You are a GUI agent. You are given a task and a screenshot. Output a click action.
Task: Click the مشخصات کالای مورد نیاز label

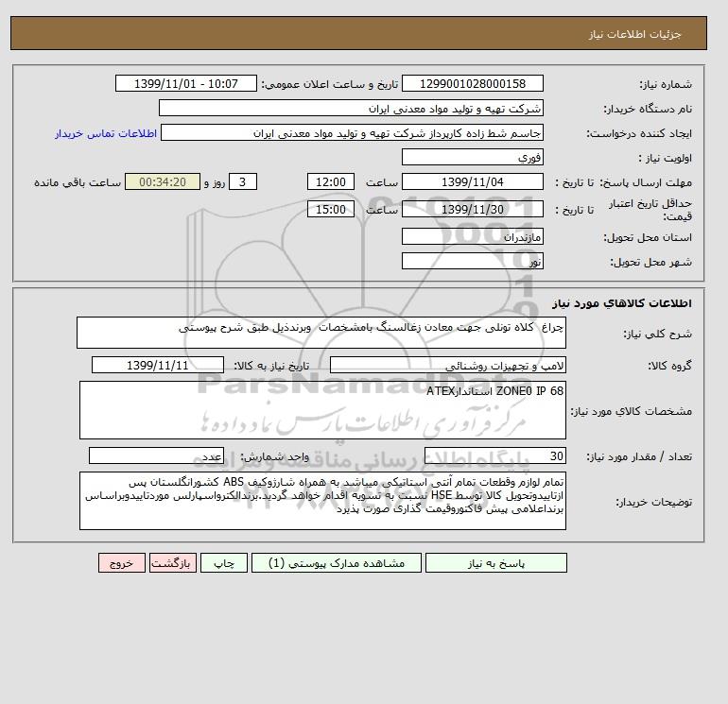(632, 411)
